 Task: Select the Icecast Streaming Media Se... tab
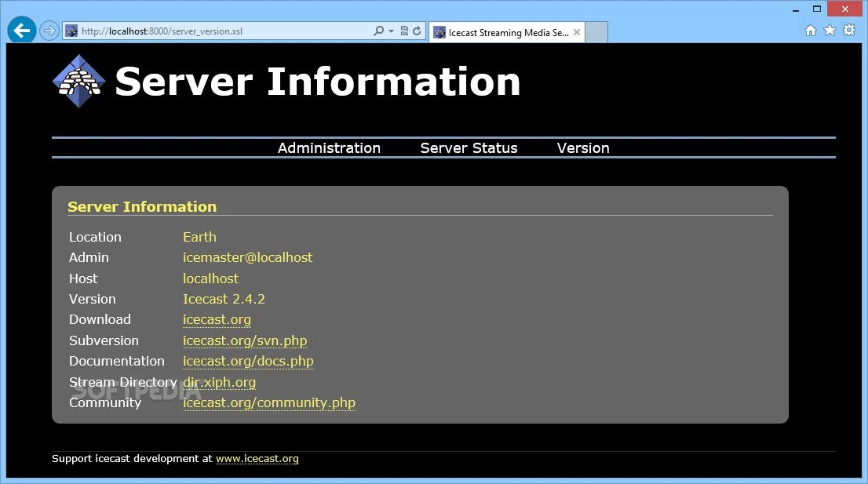[507, 32]
